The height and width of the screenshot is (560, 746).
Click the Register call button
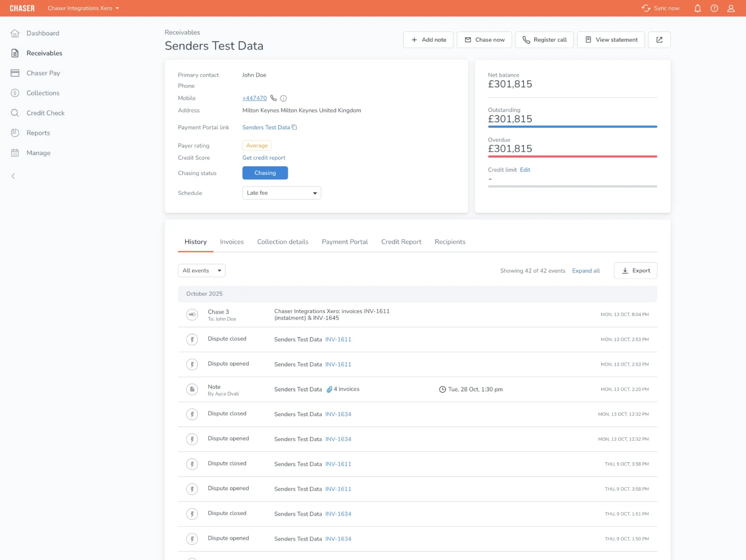point(544,40)
